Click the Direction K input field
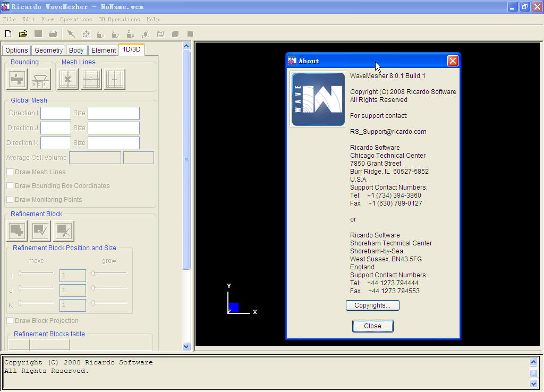This screenshot has height=392, width=544. tap(55, 143)
